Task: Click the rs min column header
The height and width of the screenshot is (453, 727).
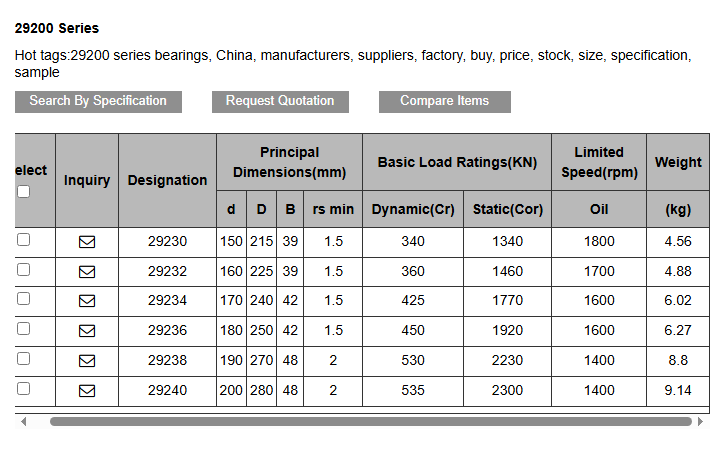Action: pyautogui.click(x=333, y=209)
